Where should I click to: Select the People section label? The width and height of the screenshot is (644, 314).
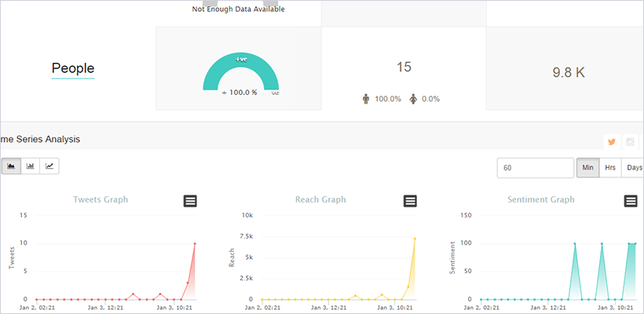pos(73,68)
